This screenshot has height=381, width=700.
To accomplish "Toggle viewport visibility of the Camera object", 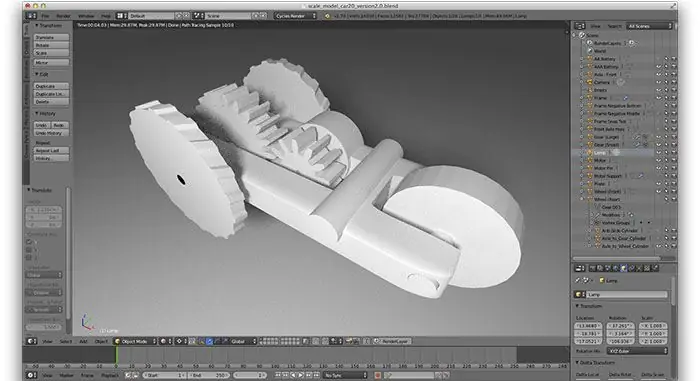I will pos(658,82).
